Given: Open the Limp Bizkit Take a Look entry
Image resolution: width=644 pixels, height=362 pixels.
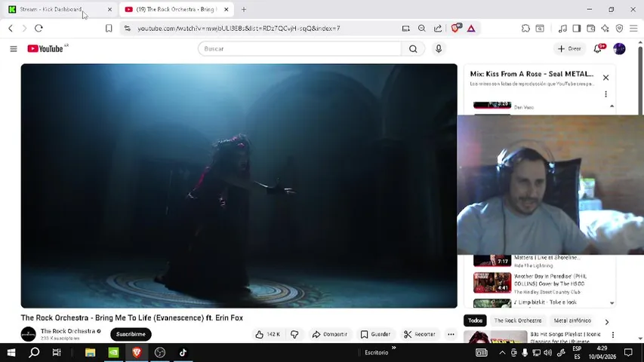Looking at the screenshot, I should (x=545, y=302).
